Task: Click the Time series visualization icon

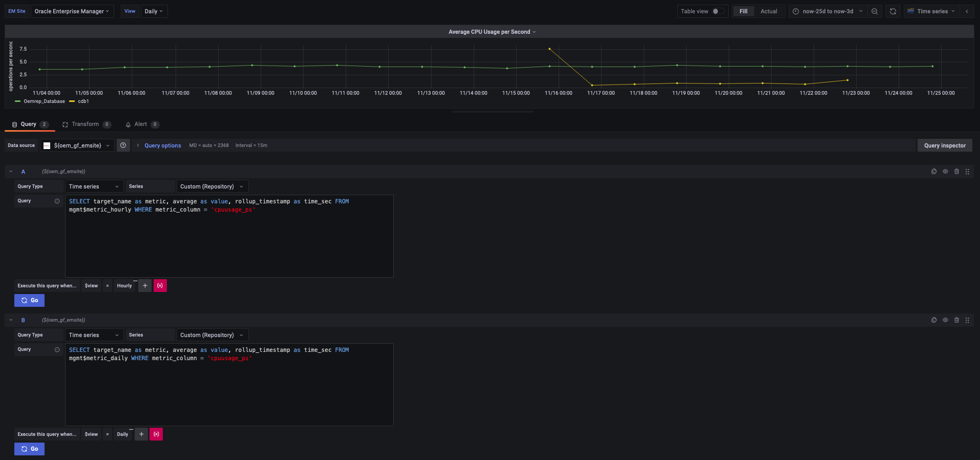Action: [x=910, y=11]
